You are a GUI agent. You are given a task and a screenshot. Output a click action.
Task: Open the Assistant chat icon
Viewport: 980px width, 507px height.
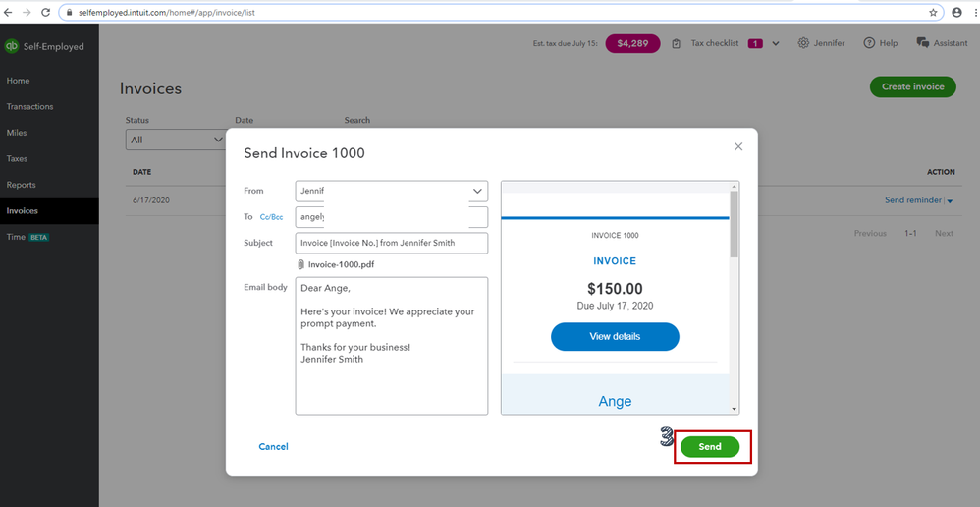(x=923, y=43)
